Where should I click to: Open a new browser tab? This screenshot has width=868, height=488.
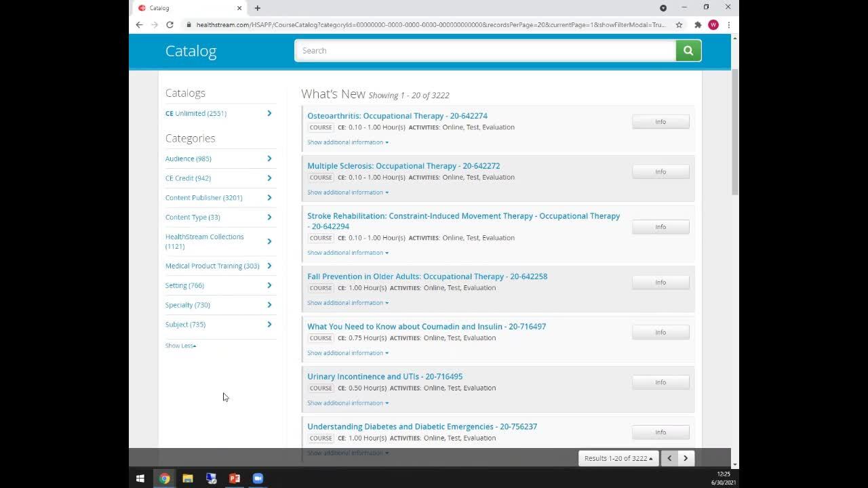pyautogui.click(x=258, y=8)
